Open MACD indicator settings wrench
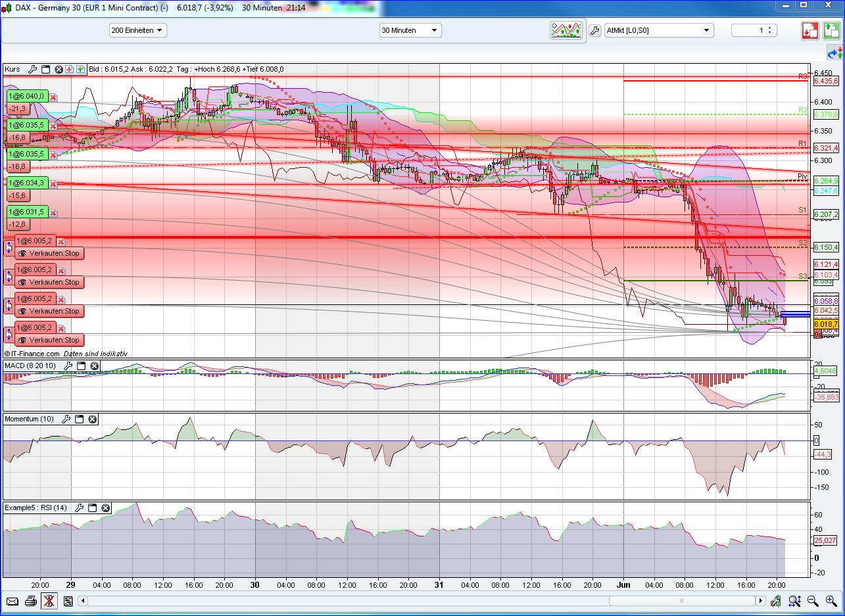Viewport: 845px width, 616px height. 67,366
